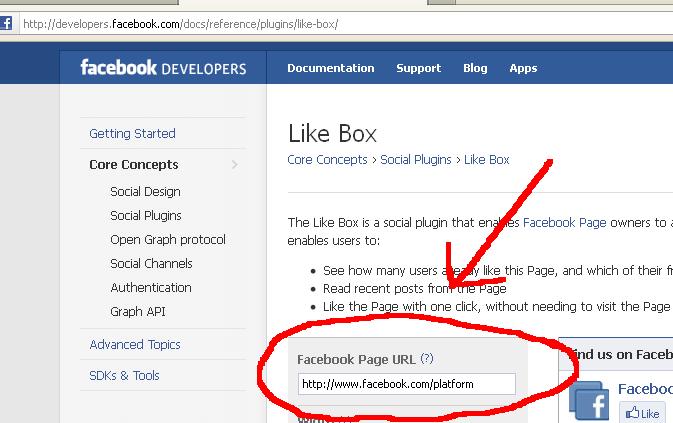Select Getting Started in sidebar

coord(132,133)
